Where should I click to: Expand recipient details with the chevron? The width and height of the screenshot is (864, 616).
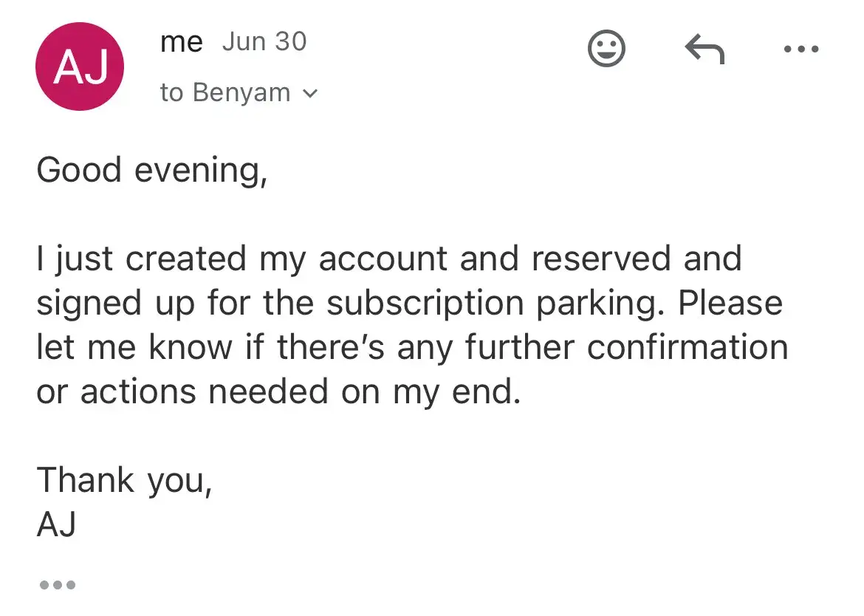click(310, 94)
